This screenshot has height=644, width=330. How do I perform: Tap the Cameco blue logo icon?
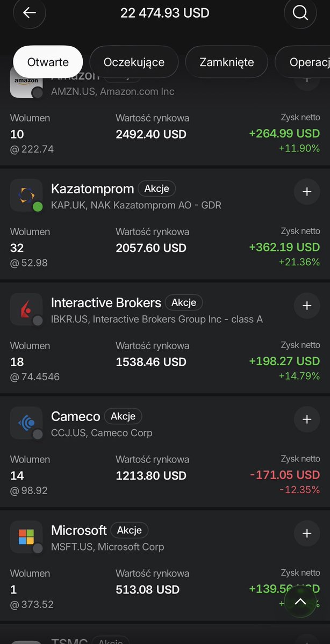pyautogui.click(x=26, y=423)
